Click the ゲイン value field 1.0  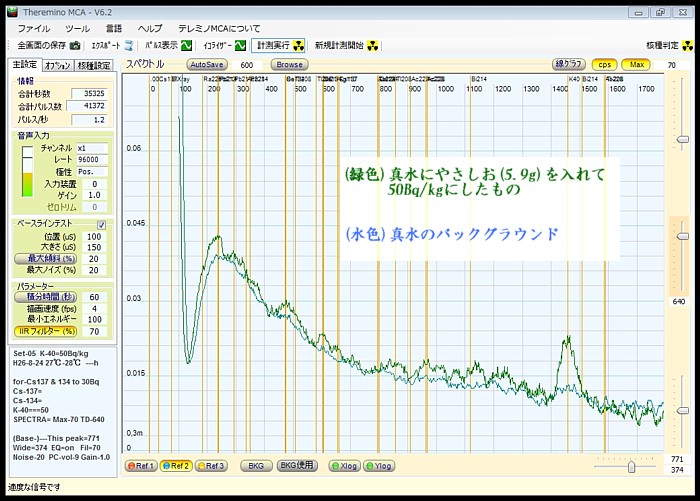tap(94, 195)
